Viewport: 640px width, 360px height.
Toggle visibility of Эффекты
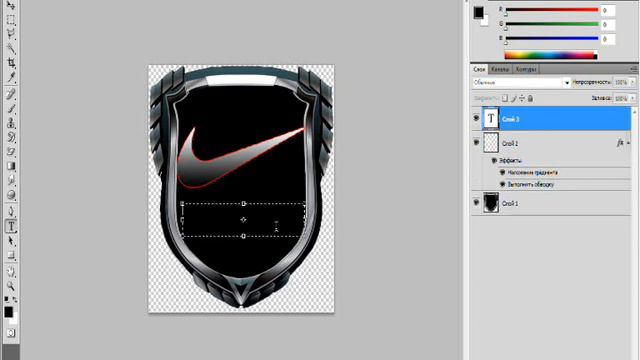tap(494, 160)
